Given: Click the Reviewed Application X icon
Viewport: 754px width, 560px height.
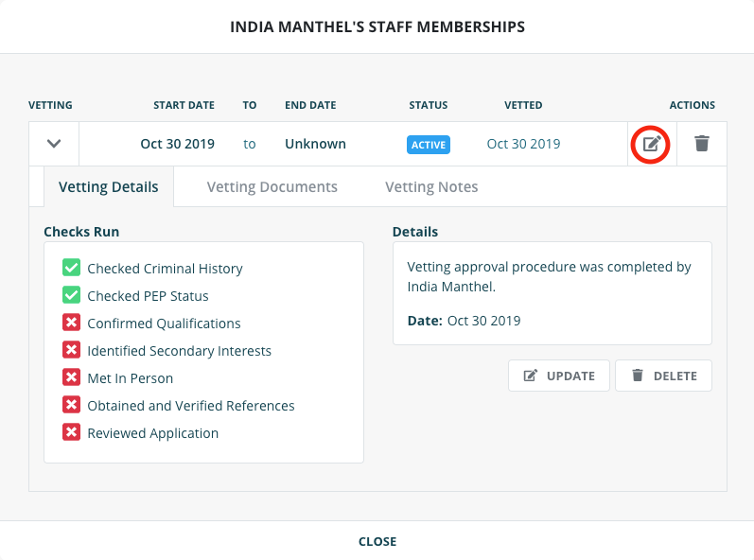Looking at the screenshot, I should pos(71,432).
